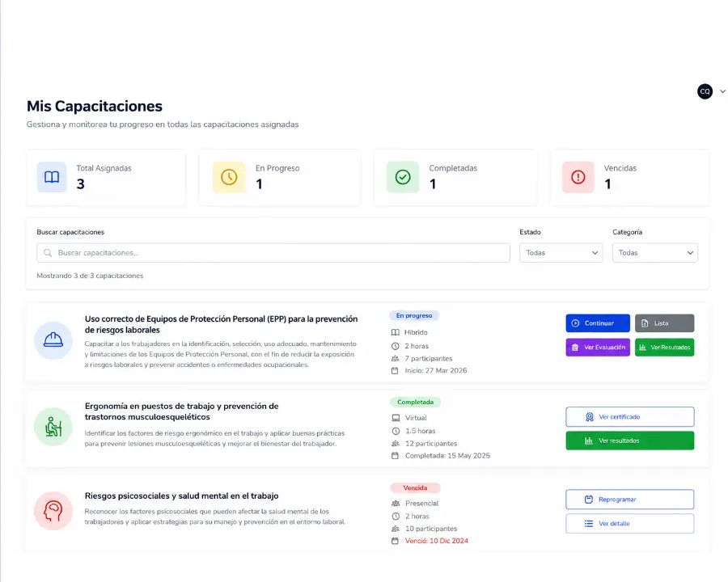This screenshot has width=728, height=582.
Task: Click people icon beside 12 participantes
Action: pos(396,443)
